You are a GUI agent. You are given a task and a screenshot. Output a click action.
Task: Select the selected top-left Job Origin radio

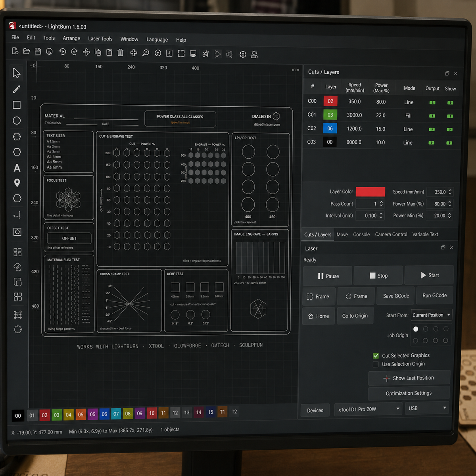[x=416, y=329]
